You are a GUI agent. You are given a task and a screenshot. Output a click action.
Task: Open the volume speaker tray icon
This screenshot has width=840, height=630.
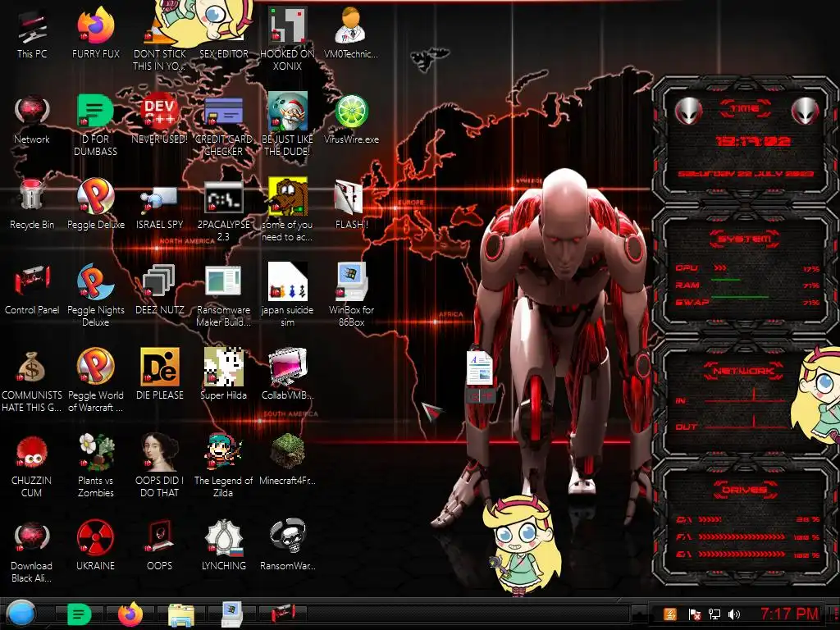[x=734, y=614]
